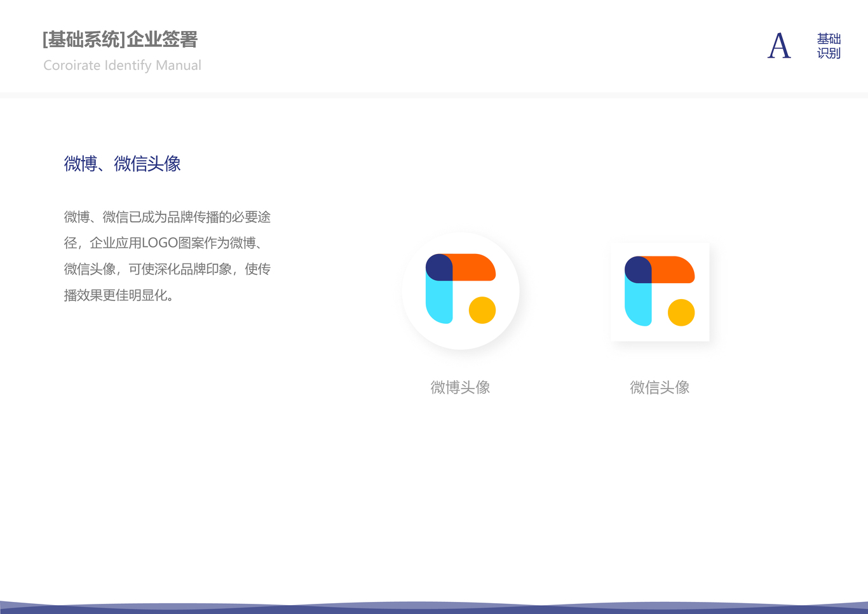
Task: Click the paragraph line starting 微博、微信已成为
Action: 167,217
